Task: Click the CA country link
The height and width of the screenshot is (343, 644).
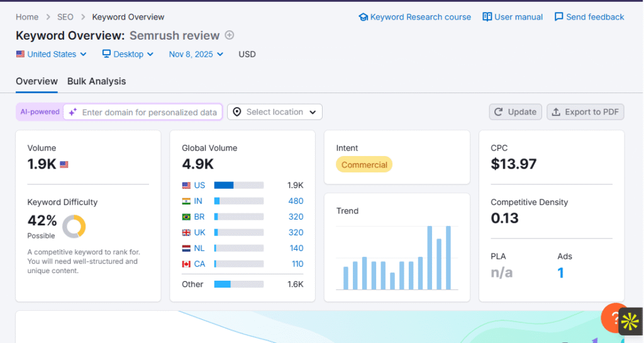Action: point(199,264)
